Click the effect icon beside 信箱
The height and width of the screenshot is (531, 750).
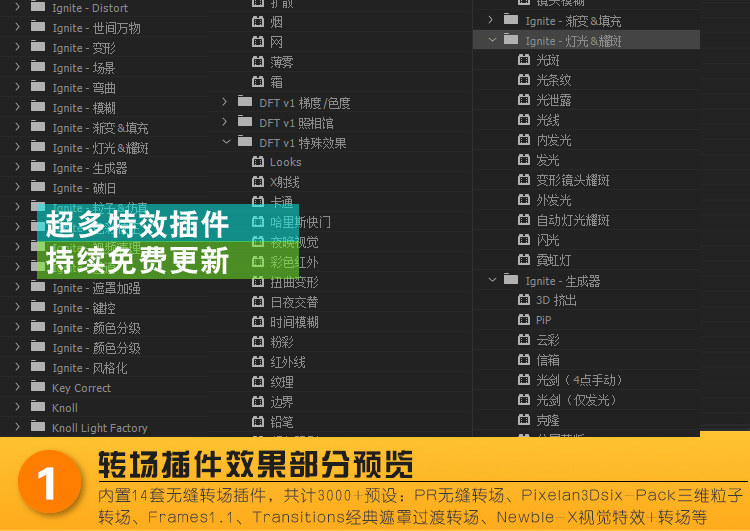tap(524, 360)
